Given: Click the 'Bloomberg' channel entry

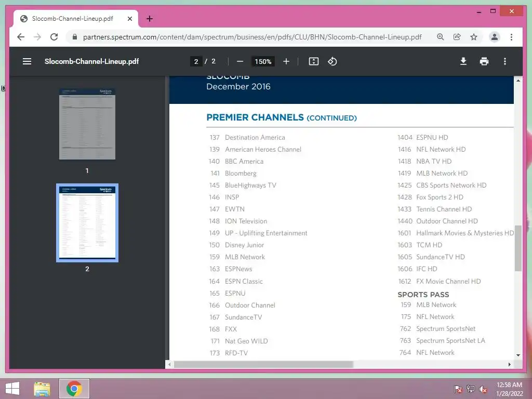Looking at the screenshot, I should [241, 174].
